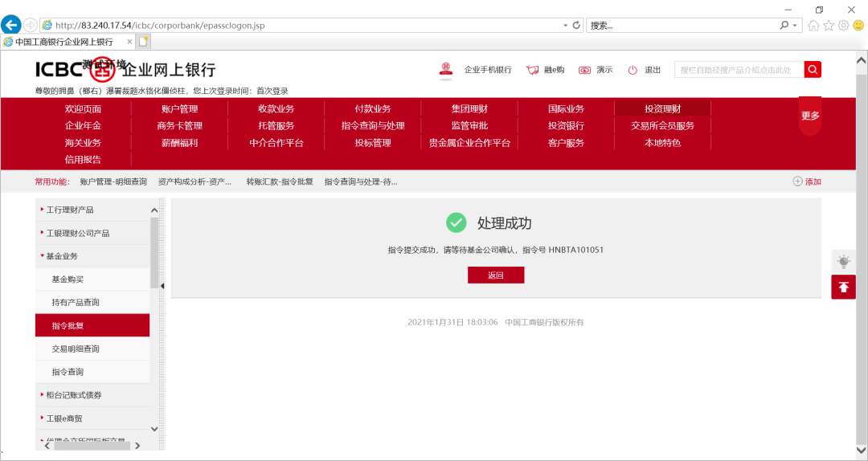Open 账户管理-明细查询 shortcut link

(x=113, y=182)
